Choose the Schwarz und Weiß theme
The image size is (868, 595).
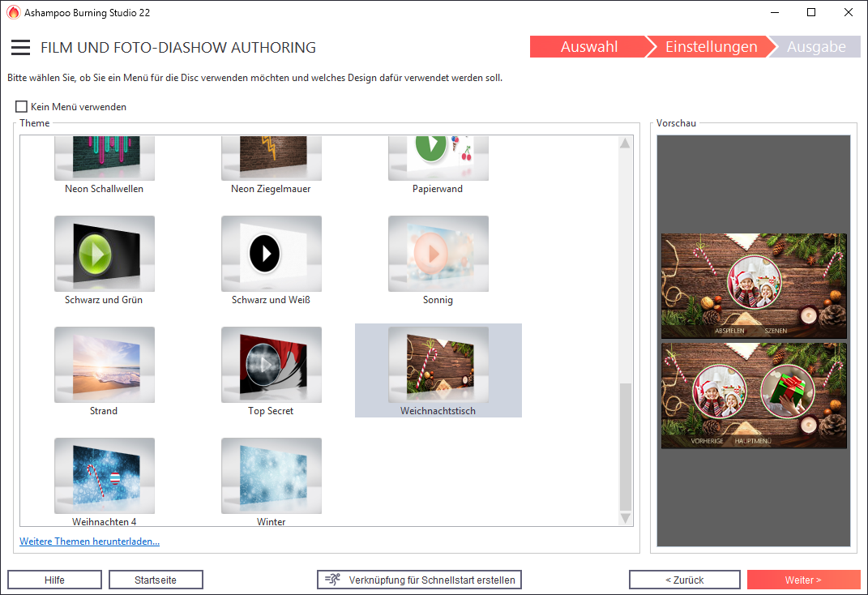pyautogui.click(x=271, y=254)
